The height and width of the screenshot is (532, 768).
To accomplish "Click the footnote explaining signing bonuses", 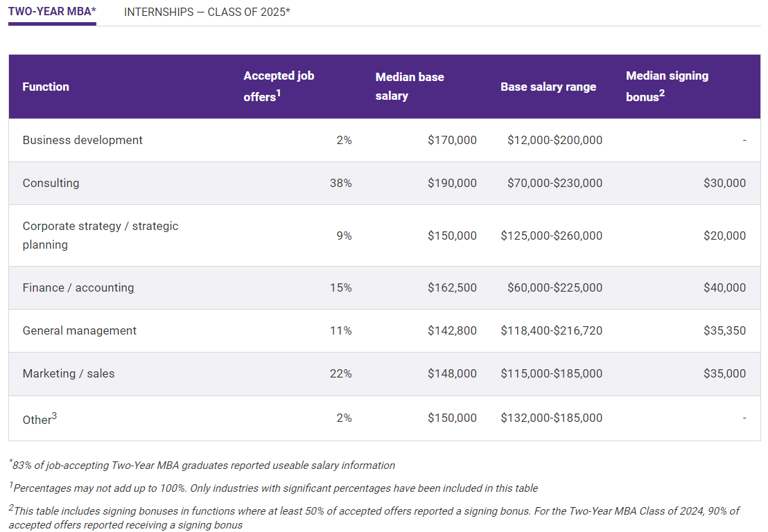I will 374,517.
